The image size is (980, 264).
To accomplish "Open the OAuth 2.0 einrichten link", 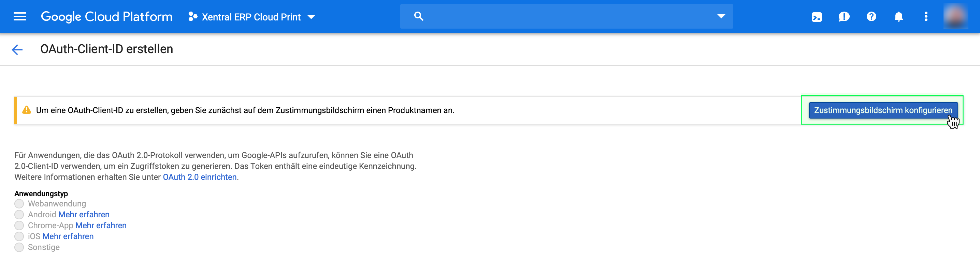I will tap(200, 177).
